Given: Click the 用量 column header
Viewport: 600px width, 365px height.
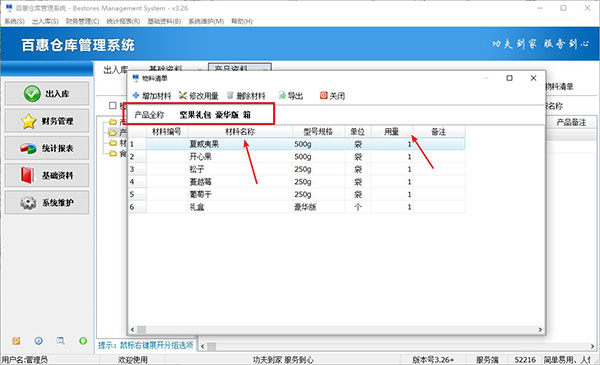Looking at the screenshot, I should [391, 132].
